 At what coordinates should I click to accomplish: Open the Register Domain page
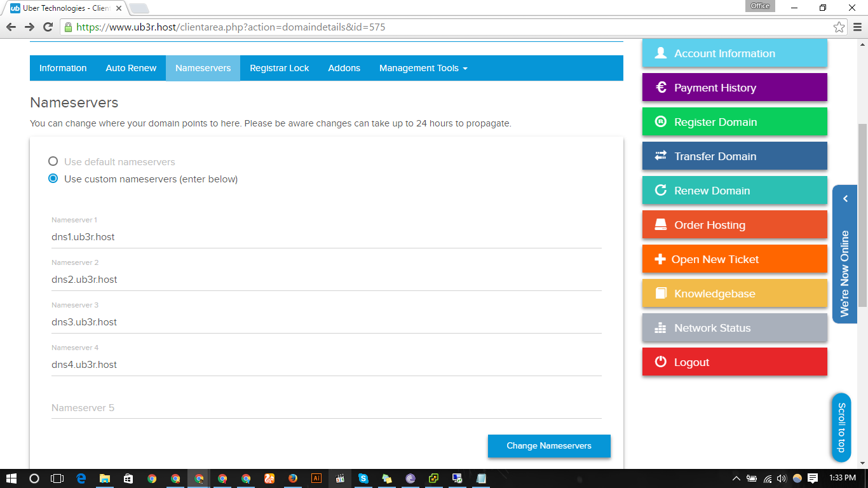(735, 122)
